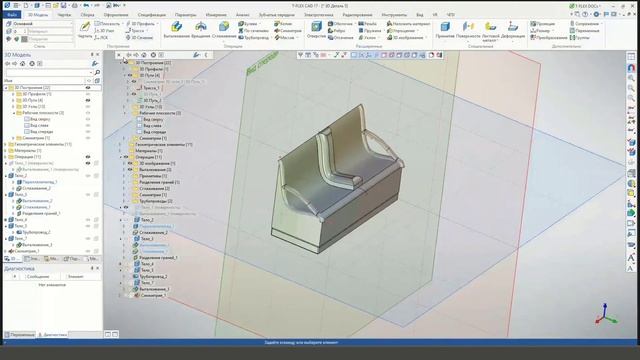Collapse 3D Построения node in left panel
Screen dimensions: 640x360
pos(6,88)
